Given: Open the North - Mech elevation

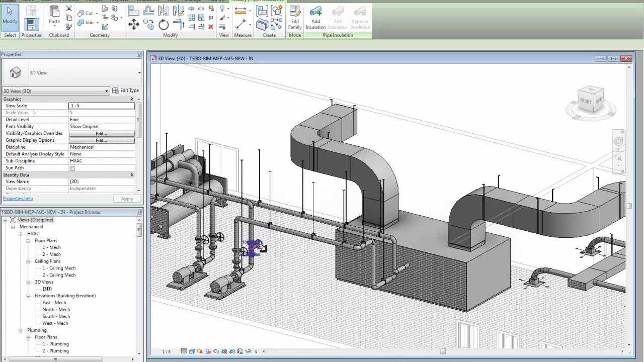Looking at the screenshot, I should click(x=56, y=310).
